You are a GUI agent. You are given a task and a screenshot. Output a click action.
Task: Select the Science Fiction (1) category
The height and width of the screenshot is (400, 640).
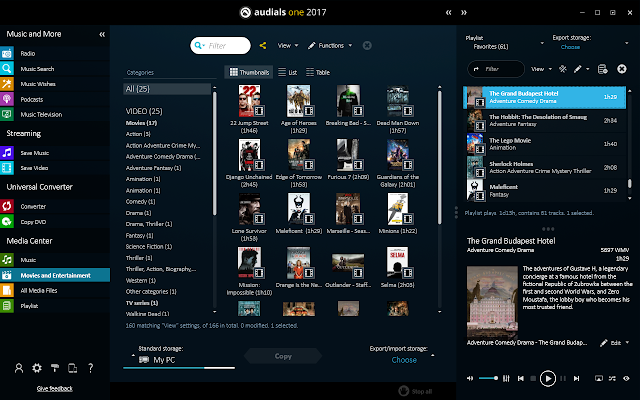pyautogui.click(x=149, y=247)
